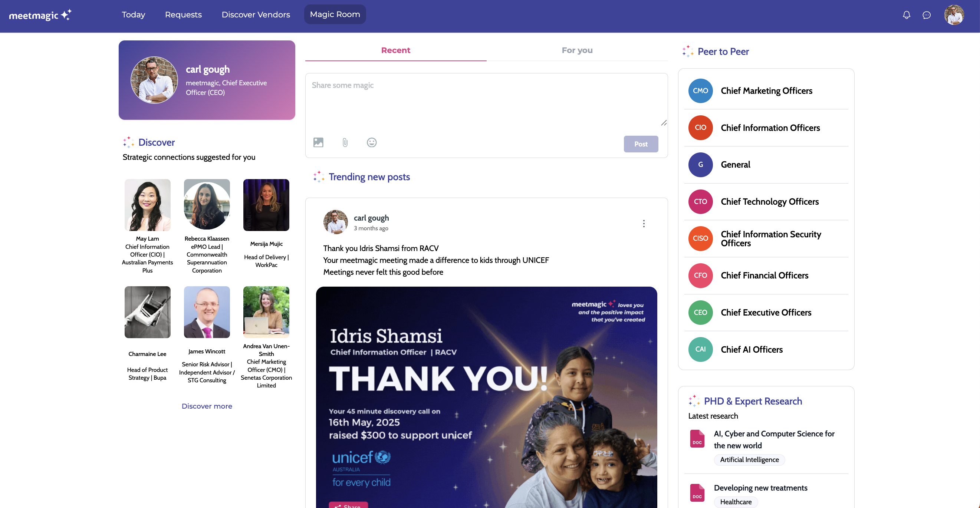Go to the Today menu
The height and width of the screenshot is (508, 980).
click(134, 14)
